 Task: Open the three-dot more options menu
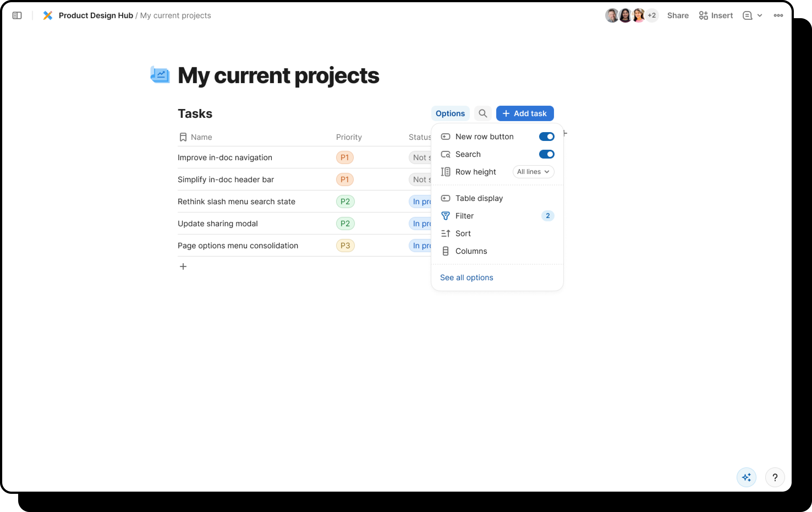[778, 15]
